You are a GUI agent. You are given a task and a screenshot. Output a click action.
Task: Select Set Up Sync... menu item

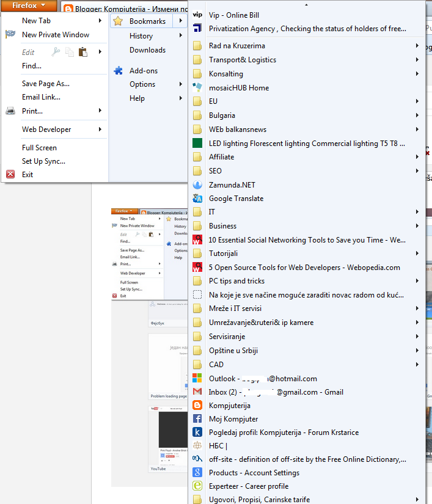54,161
